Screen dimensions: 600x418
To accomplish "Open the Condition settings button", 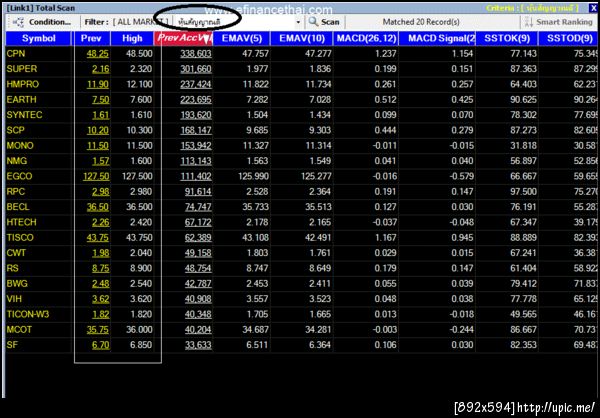I will pos(42,22).
